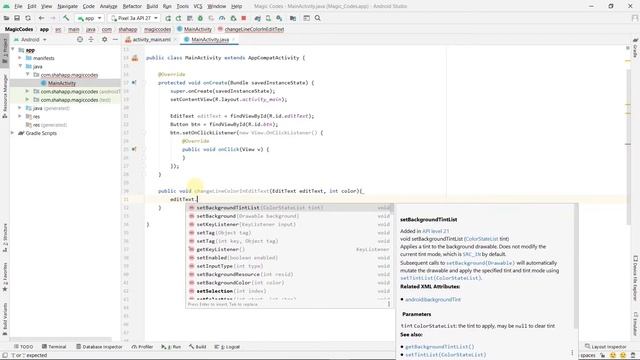Screen dimensions: 640x360
Task: Collapse the java folder node
Action: click(x=20, y=66)
